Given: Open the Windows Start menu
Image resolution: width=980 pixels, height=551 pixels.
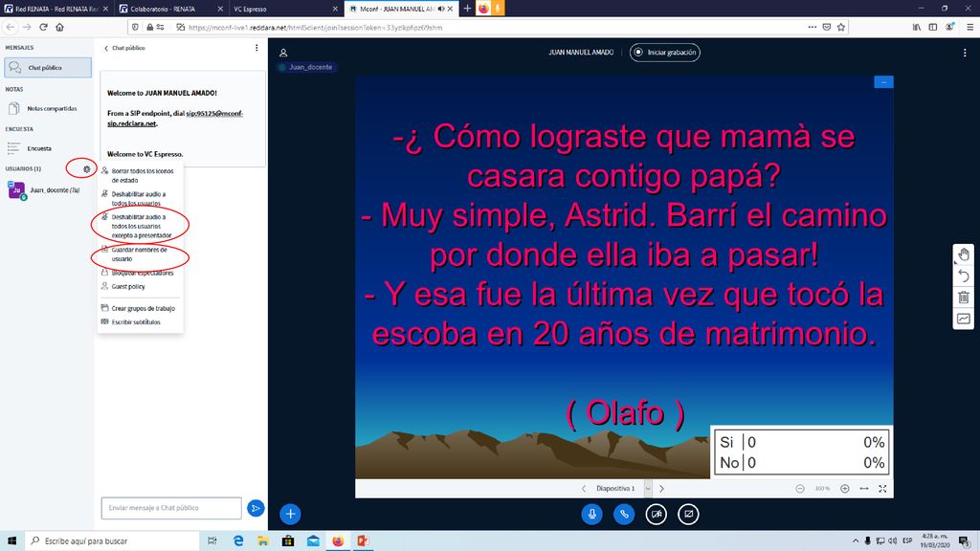Looking at the screenshot, I should click(x=11, y=541).
